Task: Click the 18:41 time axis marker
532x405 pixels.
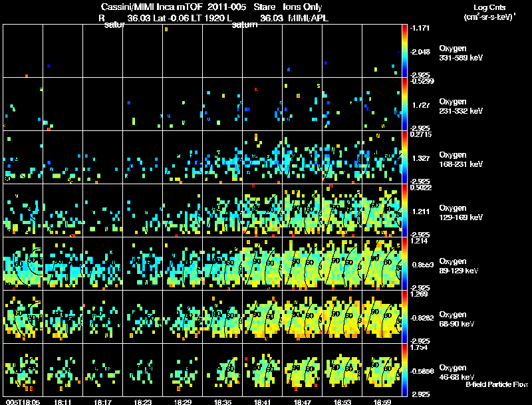Action: tap(262, 402)
